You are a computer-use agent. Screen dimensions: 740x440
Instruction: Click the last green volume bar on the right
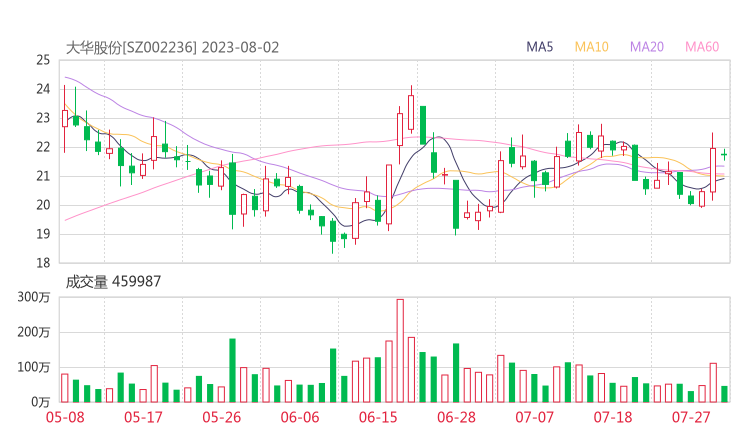[x=724, y=394]
